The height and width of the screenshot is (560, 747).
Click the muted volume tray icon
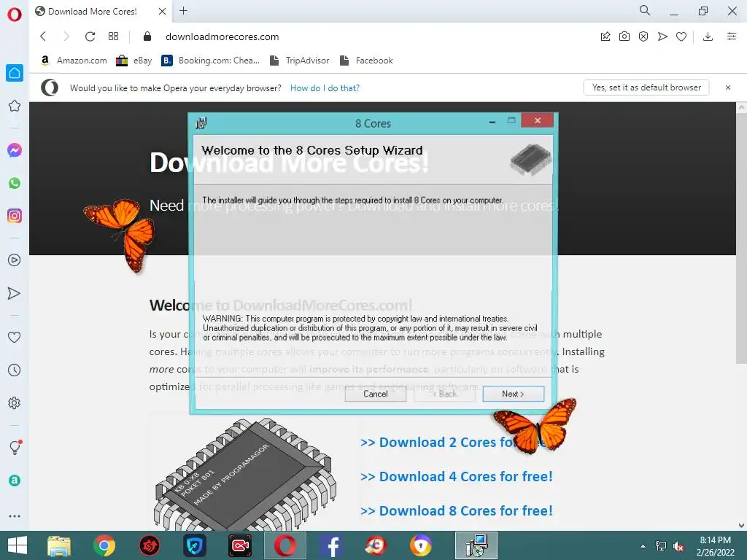(678, 546)
